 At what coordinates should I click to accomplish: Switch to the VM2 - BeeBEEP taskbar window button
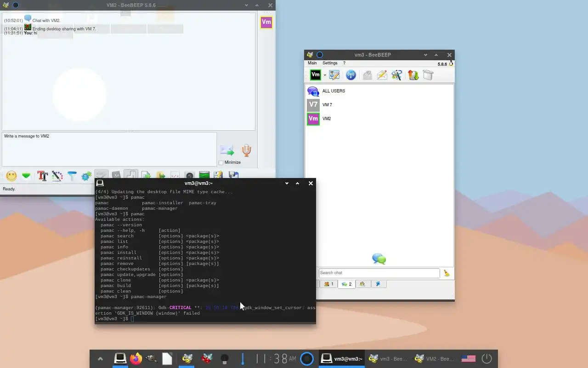click(x=435, y=359)
